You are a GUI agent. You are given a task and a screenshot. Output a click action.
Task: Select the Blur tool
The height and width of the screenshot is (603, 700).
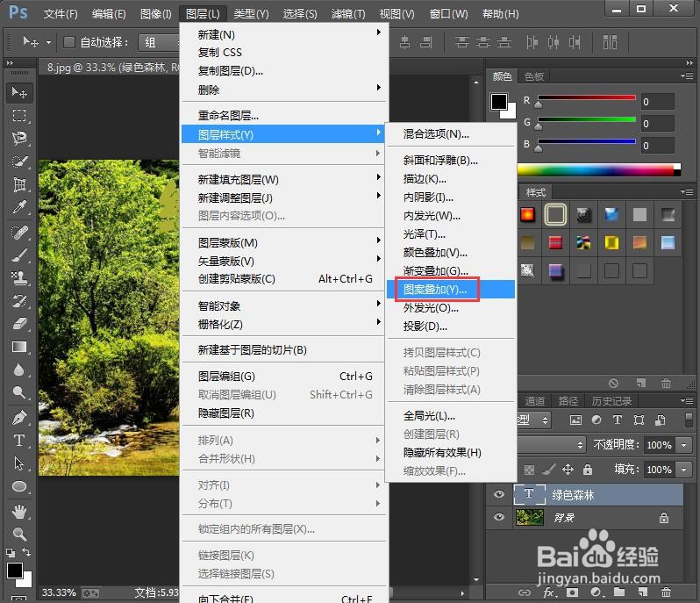coord(19,370)
